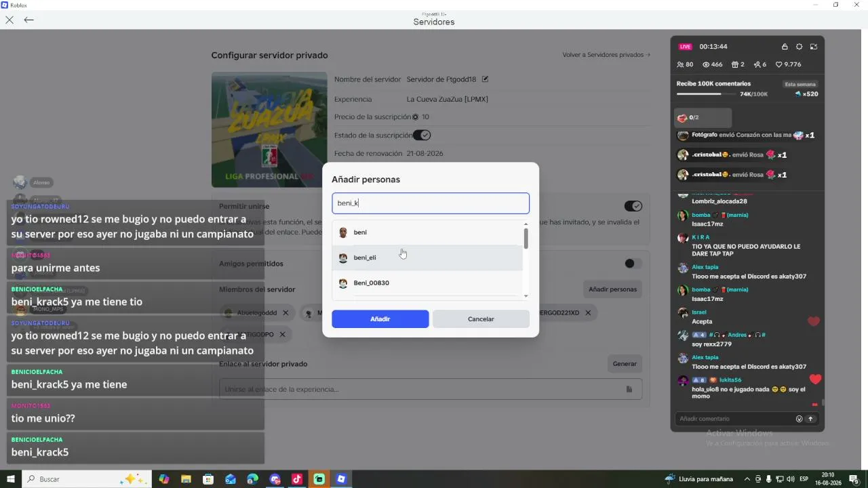868x488 pixels.
Task: Click the live timer reading 00:13:44
Action: [x=713, y=47]
